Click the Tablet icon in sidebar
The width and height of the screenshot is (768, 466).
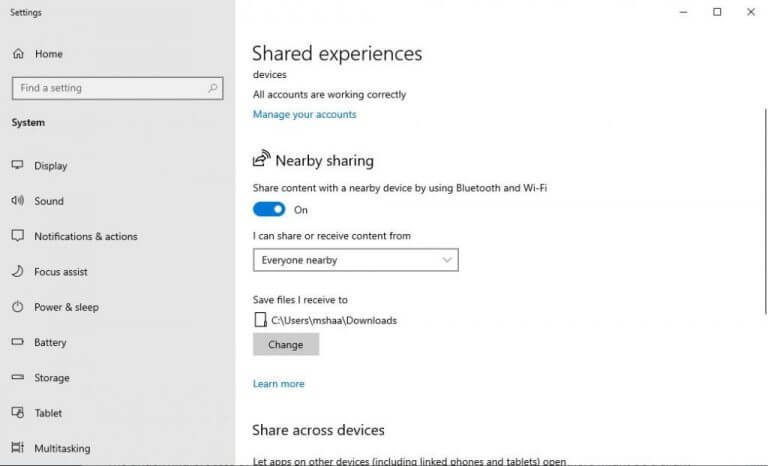(17, 413)
